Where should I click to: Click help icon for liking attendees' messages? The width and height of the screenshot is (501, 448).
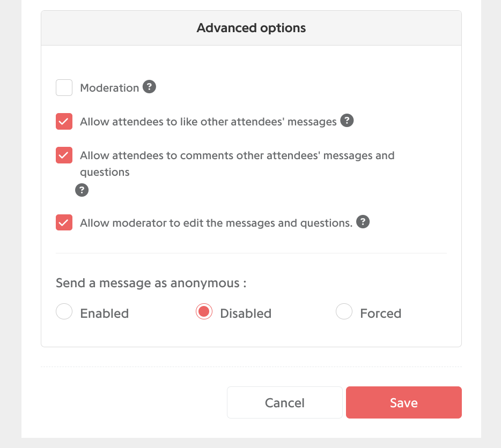pyautogui.click(x=347, y=121)
